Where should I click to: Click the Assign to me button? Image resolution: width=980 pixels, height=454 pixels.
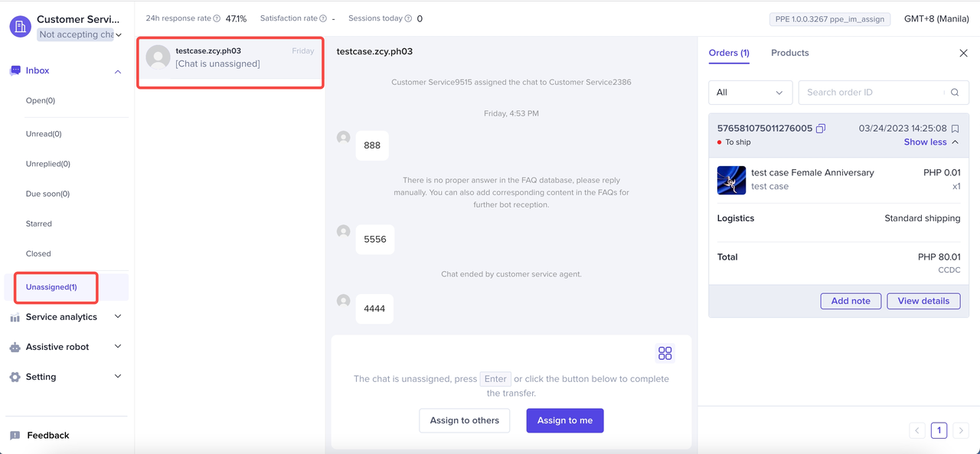[564, 420]
